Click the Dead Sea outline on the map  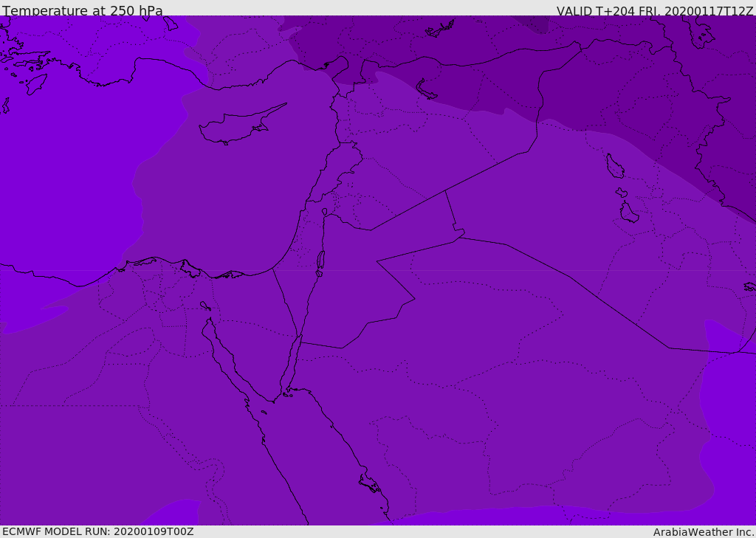coord(320,263)
